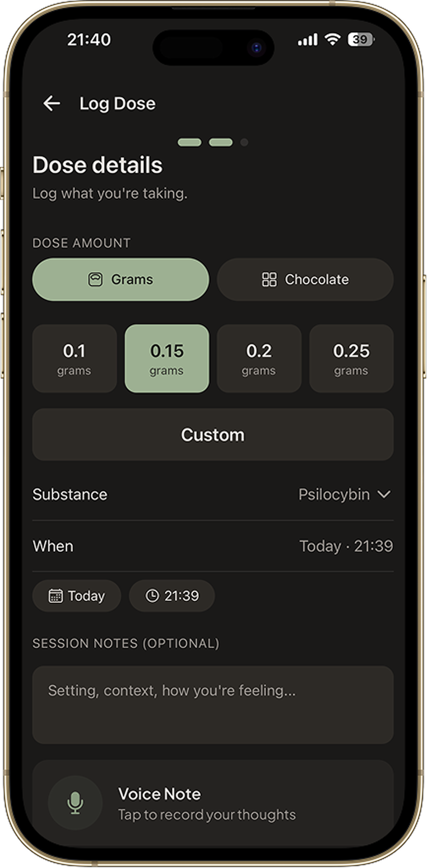Select the 0.1 grams dose preset
Image resolution: width=427 pixels, height=868 pixels.
tap(74, 358)
